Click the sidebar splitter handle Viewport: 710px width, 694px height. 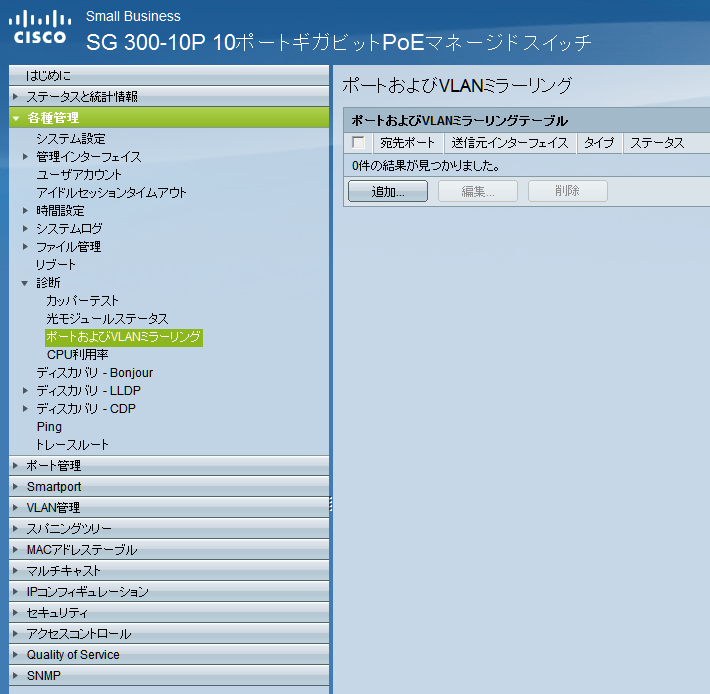point(331,504)
